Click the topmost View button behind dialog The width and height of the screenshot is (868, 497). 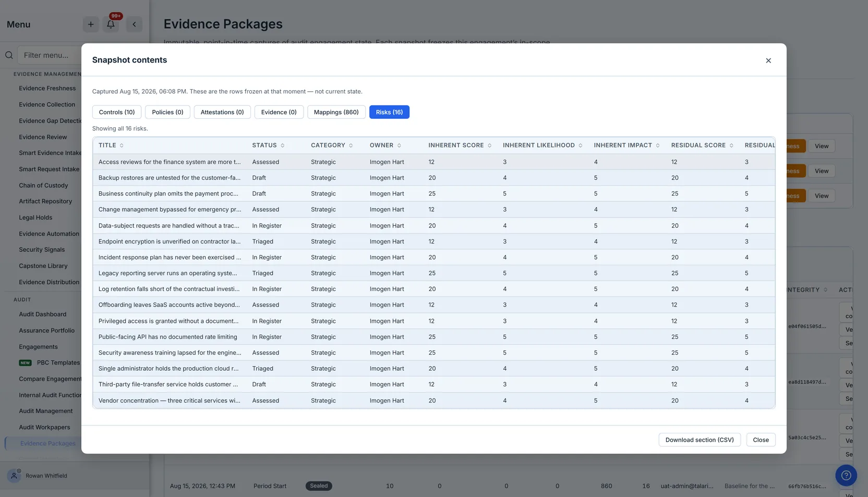(822, 146)
